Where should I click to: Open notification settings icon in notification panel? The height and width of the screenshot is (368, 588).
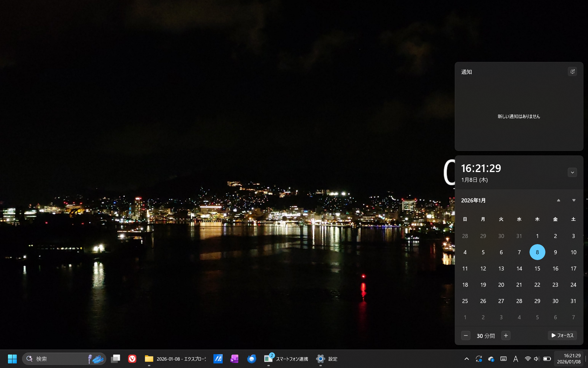572,71
